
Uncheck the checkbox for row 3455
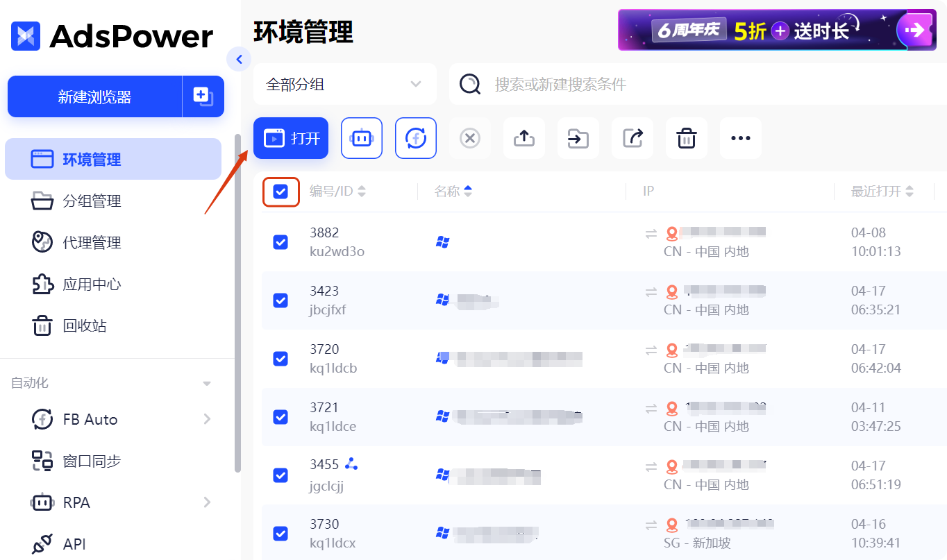[x=280, y=475]
